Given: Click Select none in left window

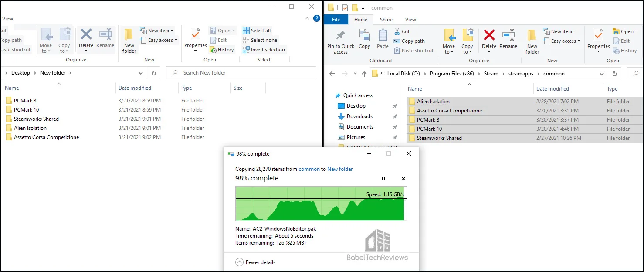Looking at the screenshot, I should [x=259, y=40].
